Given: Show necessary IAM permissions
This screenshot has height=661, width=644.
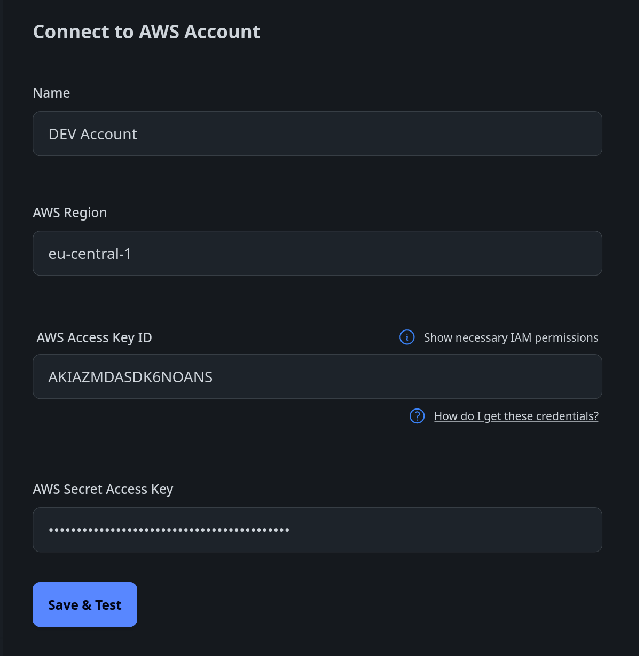Looking at the screenshot, I should pyautogui.click(x=511, y=337).
